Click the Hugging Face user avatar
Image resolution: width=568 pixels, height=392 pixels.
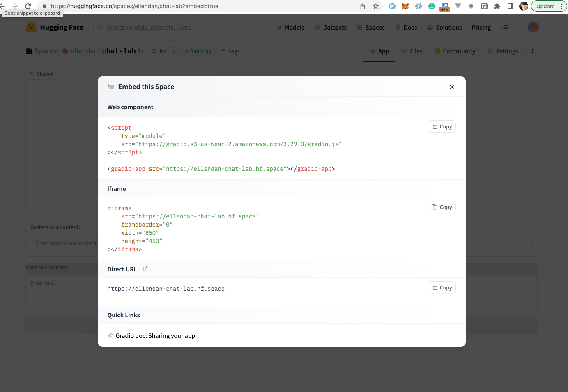coord(533,27)
